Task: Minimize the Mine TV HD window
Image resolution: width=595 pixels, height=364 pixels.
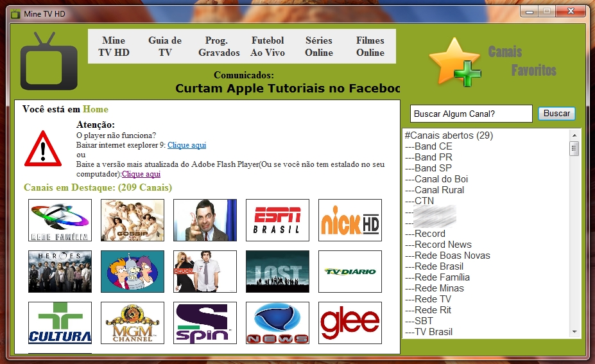Action: point(530,12)
